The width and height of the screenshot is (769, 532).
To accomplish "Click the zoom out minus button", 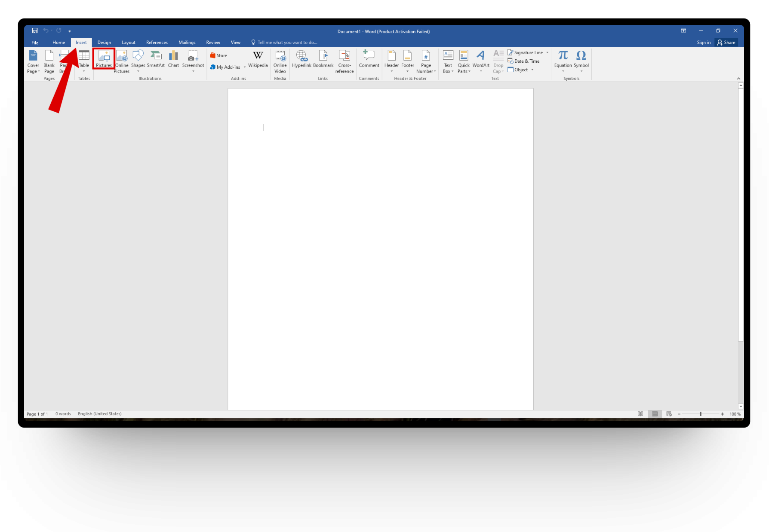I will pyautogui.click(x=679, y=414).
